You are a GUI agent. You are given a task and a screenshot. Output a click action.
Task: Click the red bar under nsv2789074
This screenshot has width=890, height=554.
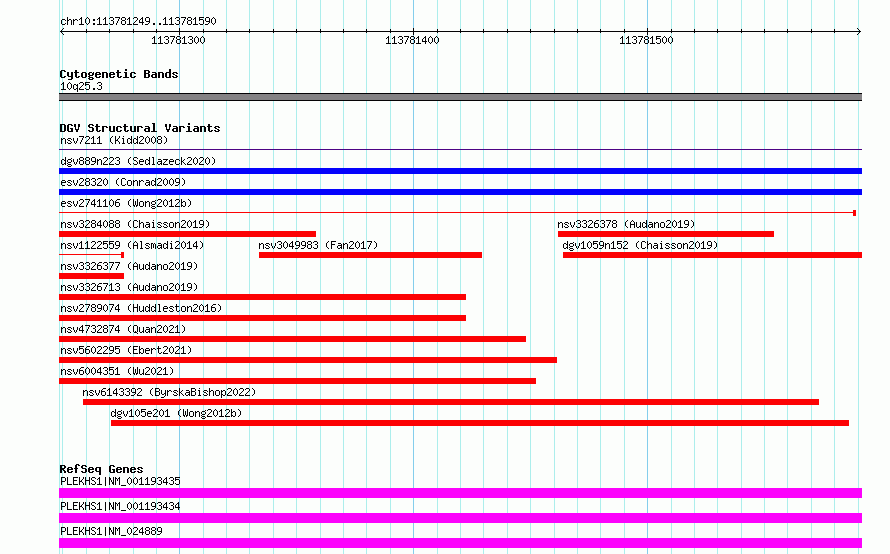pos(262,318)
